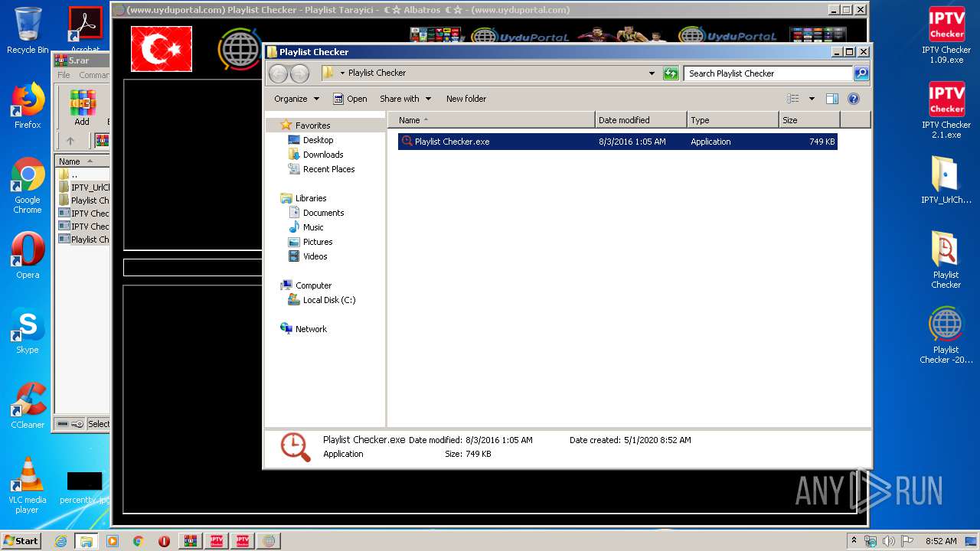Open File menu in WinRAR window
Image resolution: width=980 pixels, height=551 pixels.
point(64,75)
